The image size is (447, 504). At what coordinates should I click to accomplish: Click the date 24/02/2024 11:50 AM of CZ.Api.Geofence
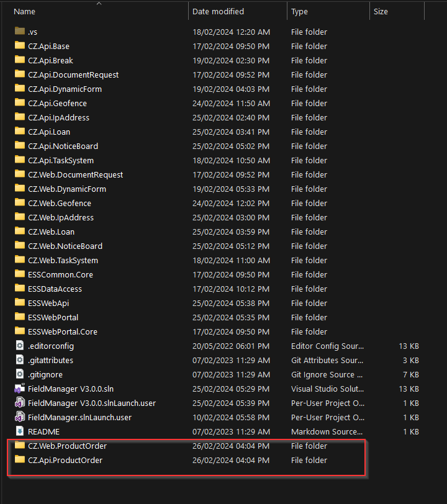point(231,104)
